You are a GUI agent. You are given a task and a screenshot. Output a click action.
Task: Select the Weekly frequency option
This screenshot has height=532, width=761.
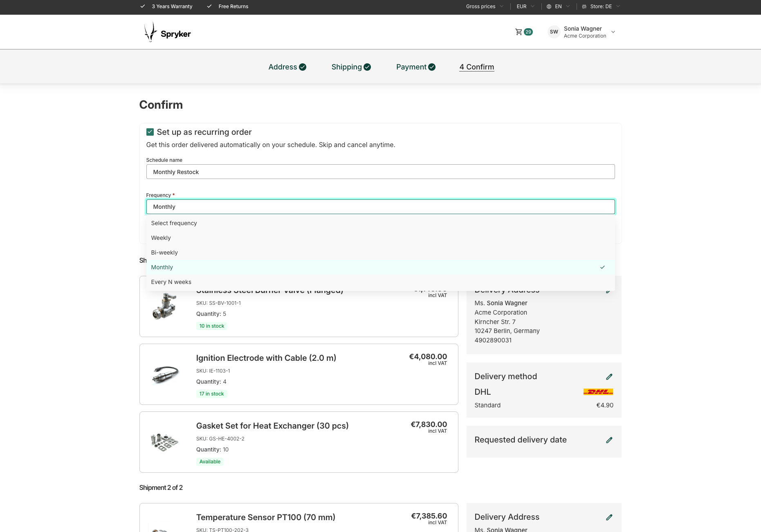[x=380, y=238]
